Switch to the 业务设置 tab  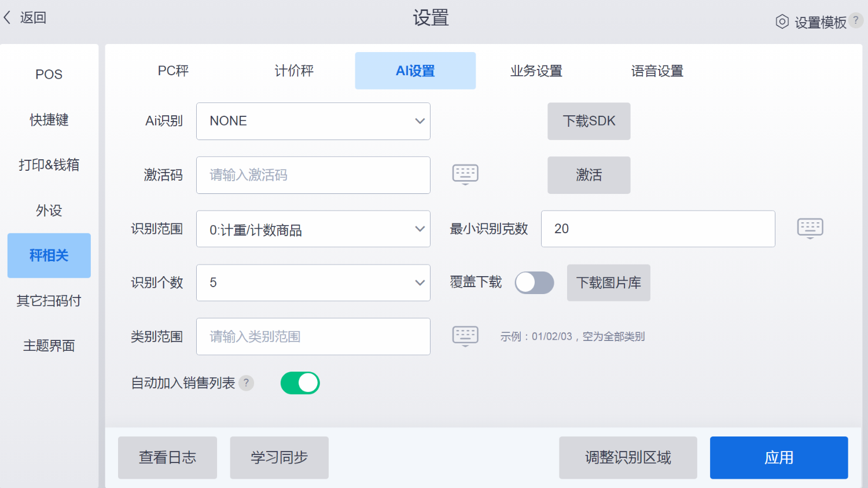[x=536, y=71]
